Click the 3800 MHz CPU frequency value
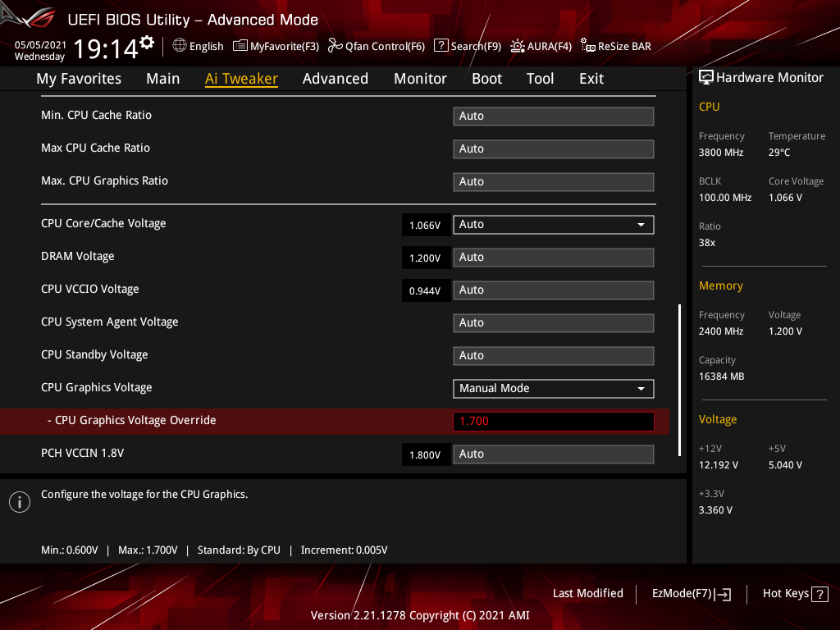 point(721,152)
